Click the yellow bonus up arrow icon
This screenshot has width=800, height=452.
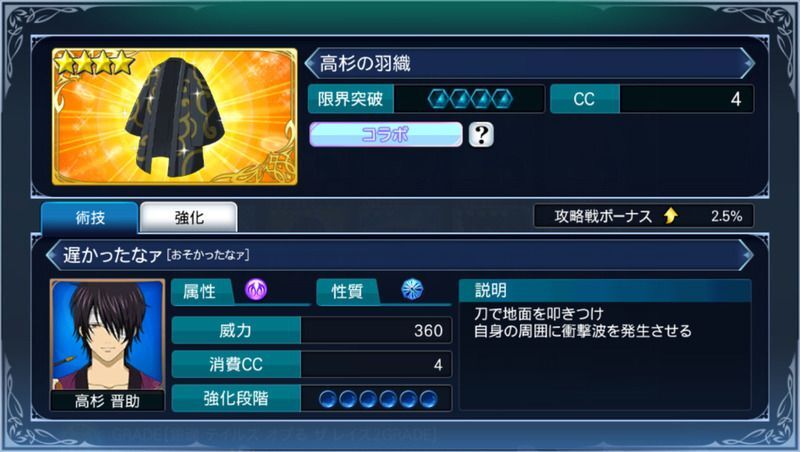(671, 216)
